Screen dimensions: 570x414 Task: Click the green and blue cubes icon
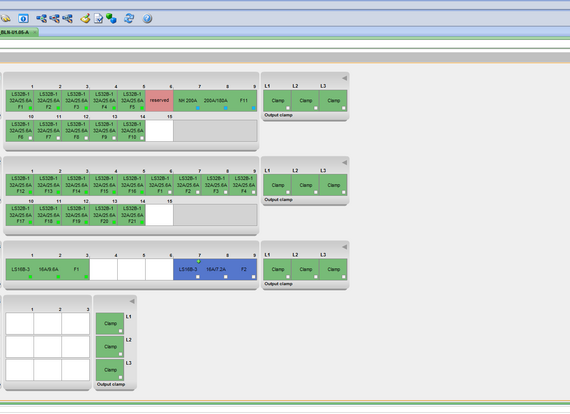pyautogui.click(x=111, y=18)
